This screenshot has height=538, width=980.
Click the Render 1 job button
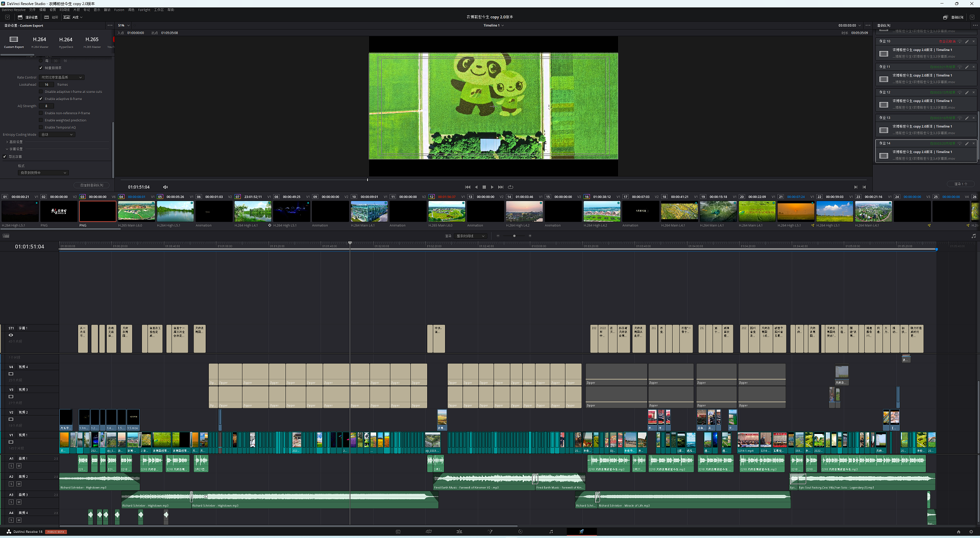click(961, 184)
